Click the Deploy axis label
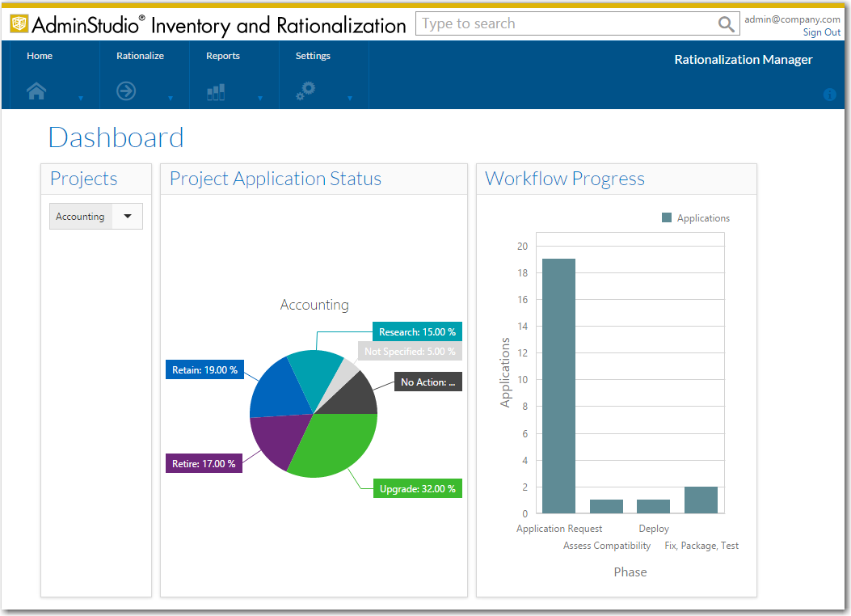The height and width of the screenshot is (616, 851). pos(654,529)
